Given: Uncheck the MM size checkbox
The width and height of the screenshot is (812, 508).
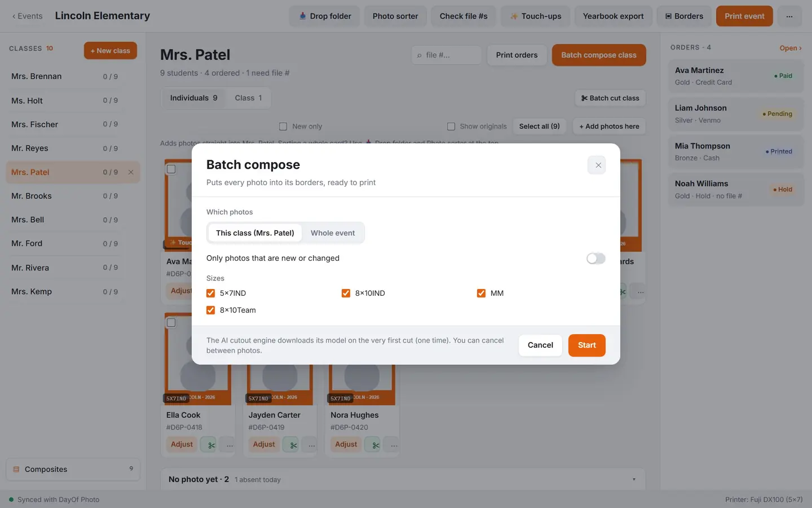Looking at the screenshot, I should [x=482, y=293].
